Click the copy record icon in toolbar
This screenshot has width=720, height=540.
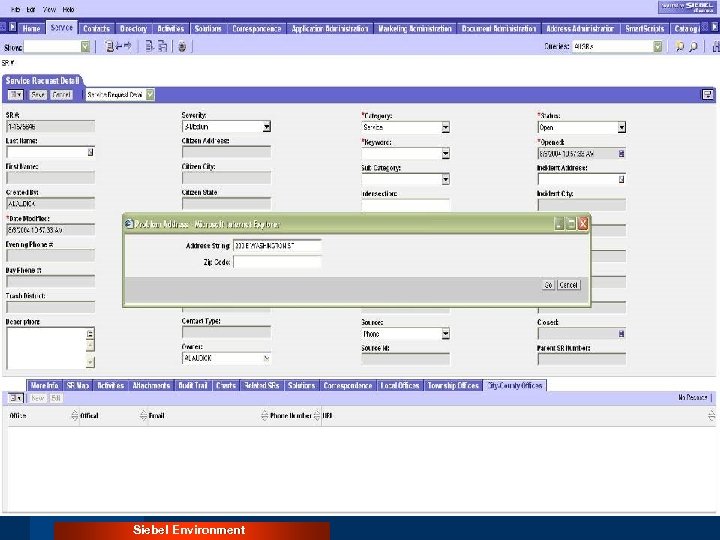click(x=163, y=46)
